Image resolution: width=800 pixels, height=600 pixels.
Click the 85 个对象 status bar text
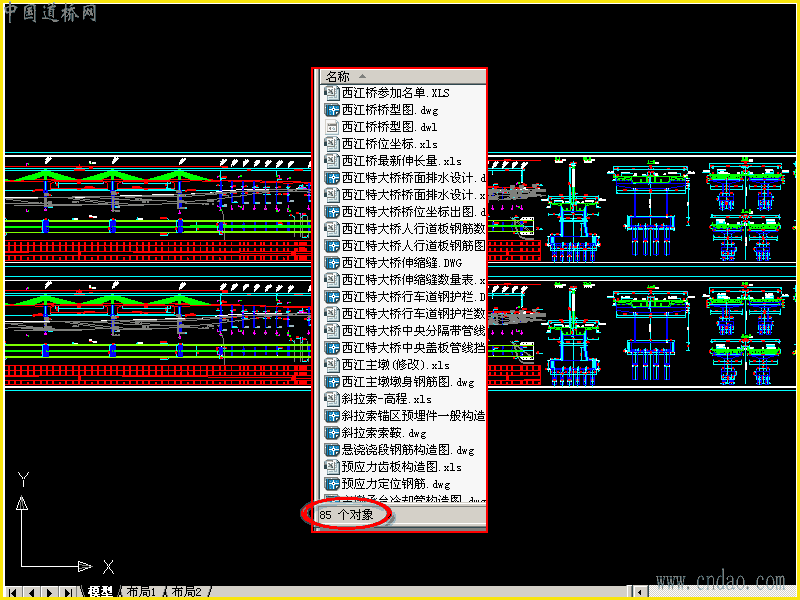tap(346, 515)
